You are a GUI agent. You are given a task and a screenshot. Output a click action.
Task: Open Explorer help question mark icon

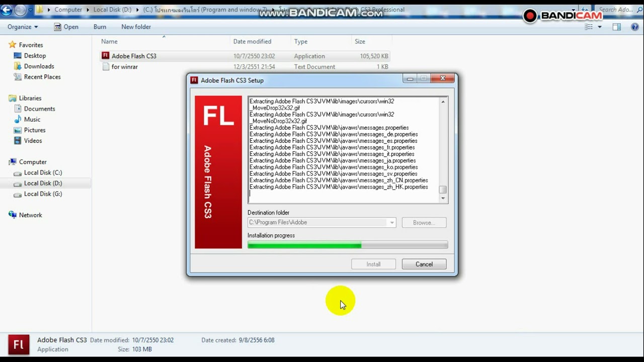(x=634, y=27)
